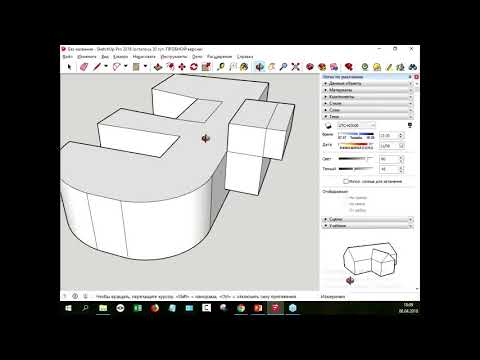Screen dimensions: 480x360
Task: Expand the Данные объекта panel
Action: tap(368, 84)
